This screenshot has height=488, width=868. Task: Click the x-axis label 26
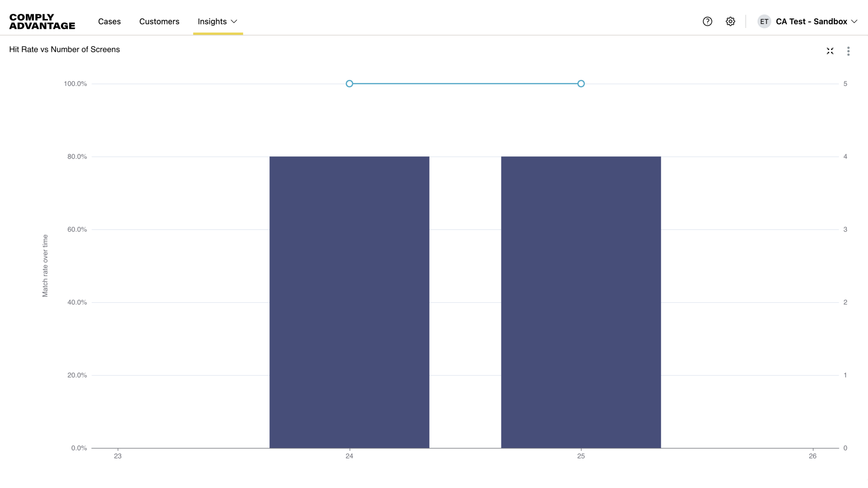point(812,456)
